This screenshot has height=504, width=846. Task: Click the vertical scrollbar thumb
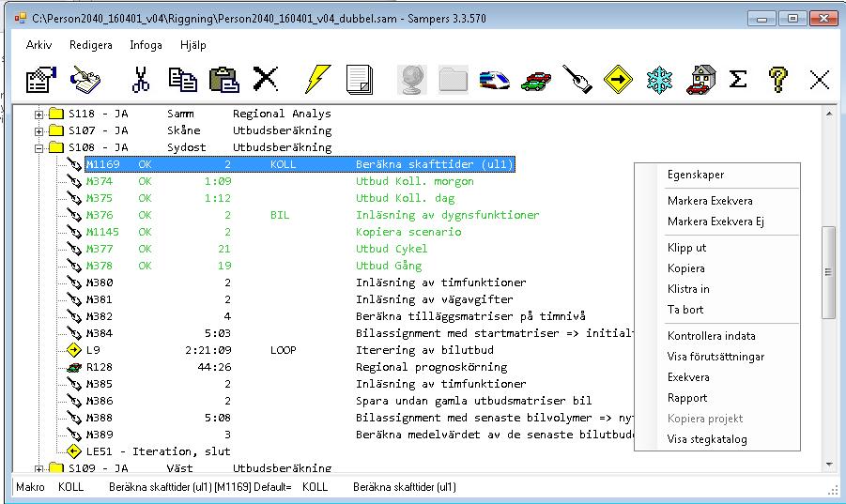coord(828,272)
